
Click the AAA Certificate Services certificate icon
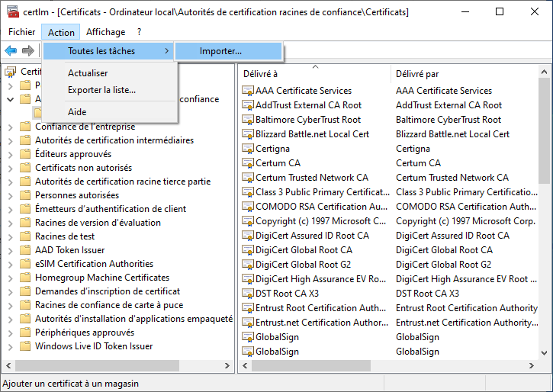point(248,91)
